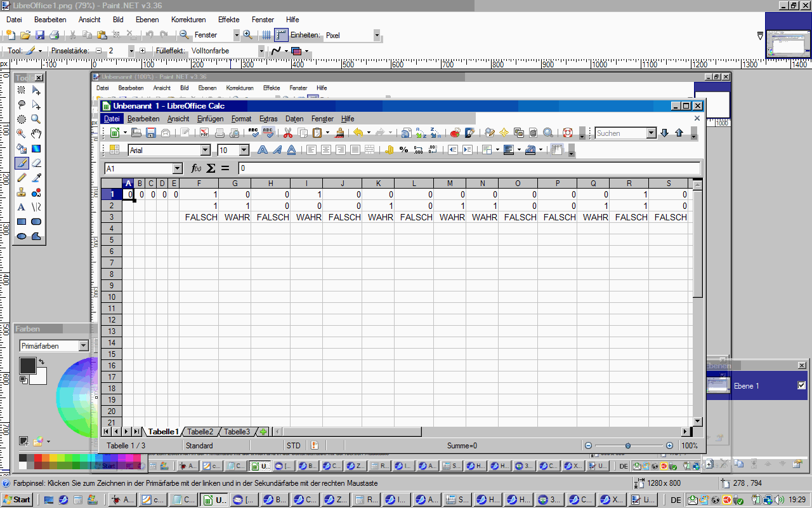Select the Text tool
Image resolution: width=812 pixels, height=508 pixels.
point(22,207)
